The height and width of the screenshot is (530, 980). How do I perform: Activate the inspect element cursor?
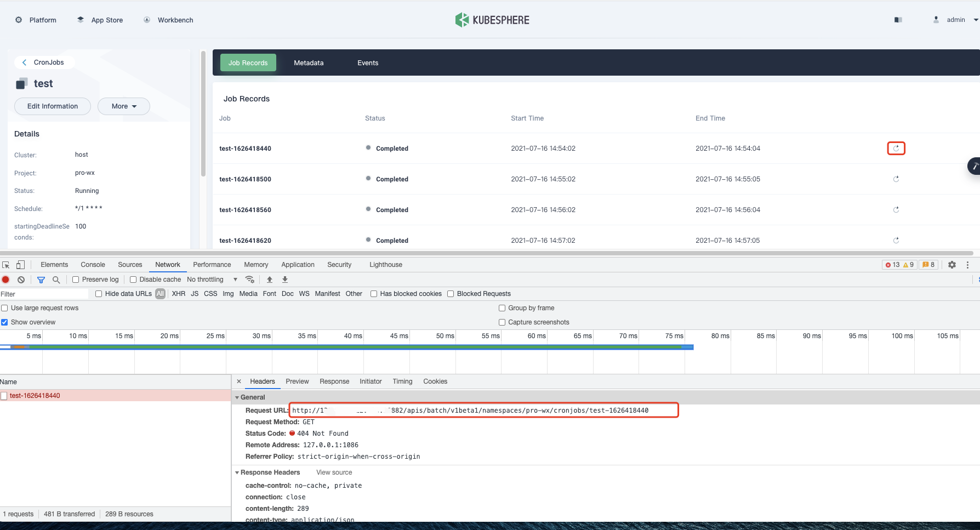(x=5, y=265)
